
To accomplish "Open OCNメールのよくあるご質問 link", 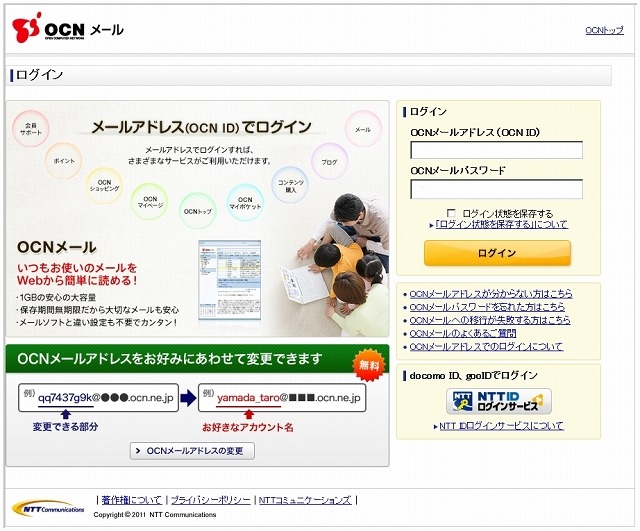I will (x=463, y=333).
